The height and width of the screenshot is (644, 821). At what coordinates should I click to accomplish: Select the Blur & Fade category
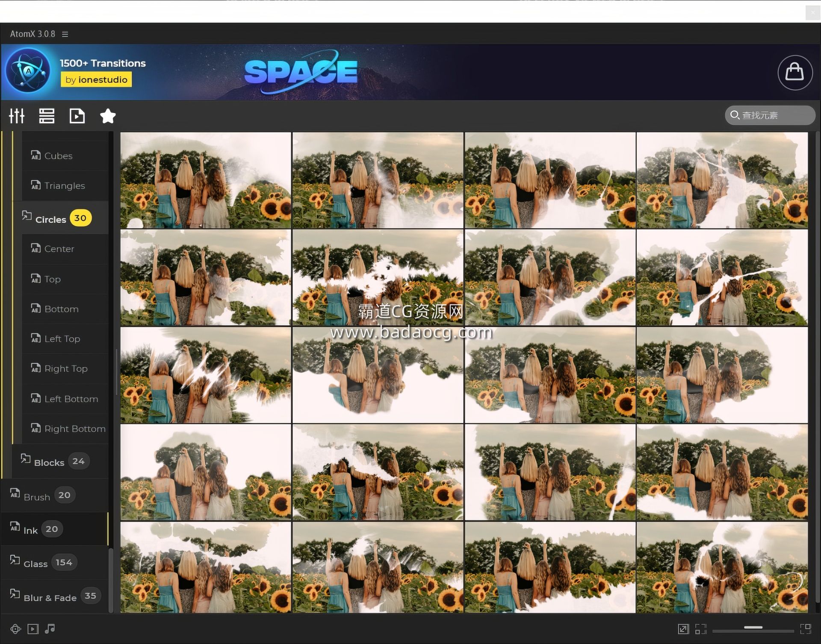pyautogui.click(x=55, y=597)
